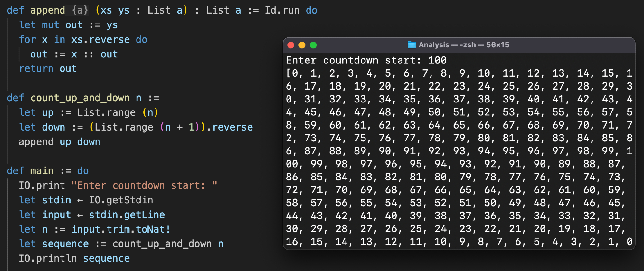Viewport: 644px width, 271px height.
Task: Click 'IO.getStdin' in the main function
Action: click(121, 200)
